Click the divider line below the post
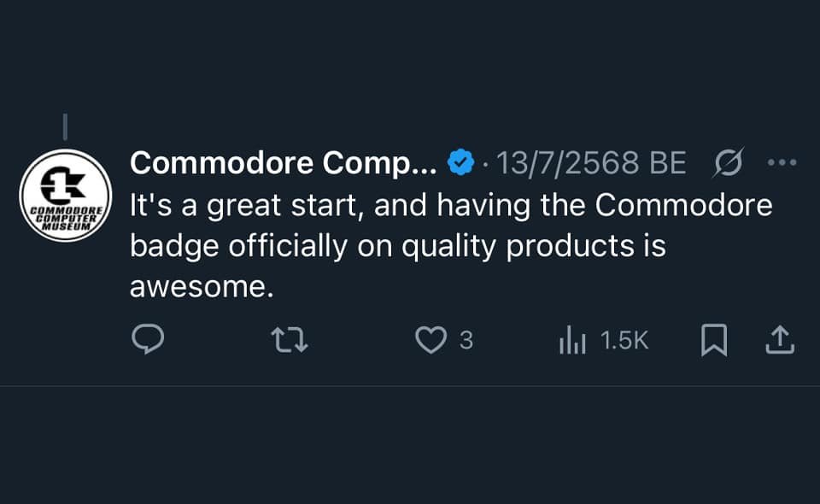 410,386
